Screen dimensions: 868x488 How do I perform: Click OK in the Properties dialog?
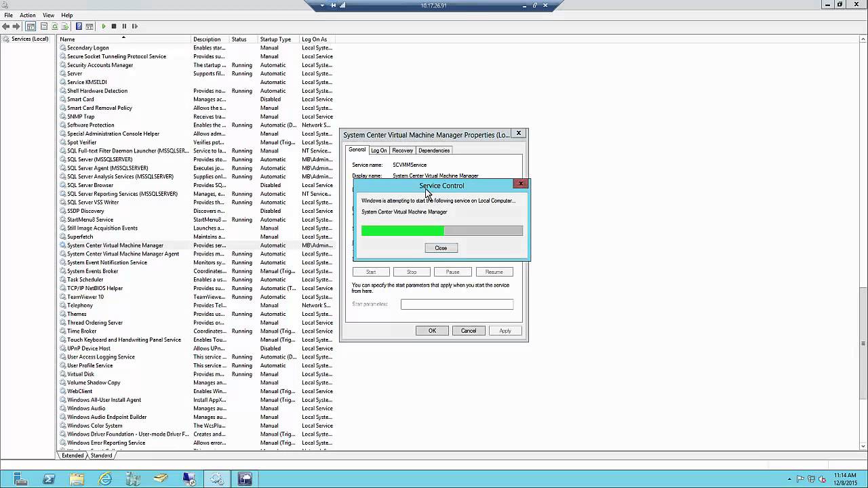pos(432,331)
